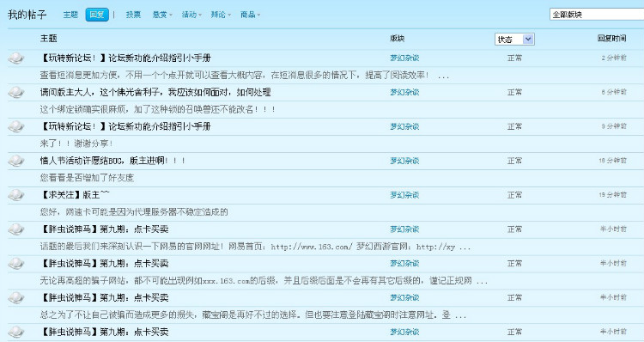The image size is (644, 342).
Task: Click reply excerpt starting 无论再高超的骗子网站
Action: click(x=264, y=281)
